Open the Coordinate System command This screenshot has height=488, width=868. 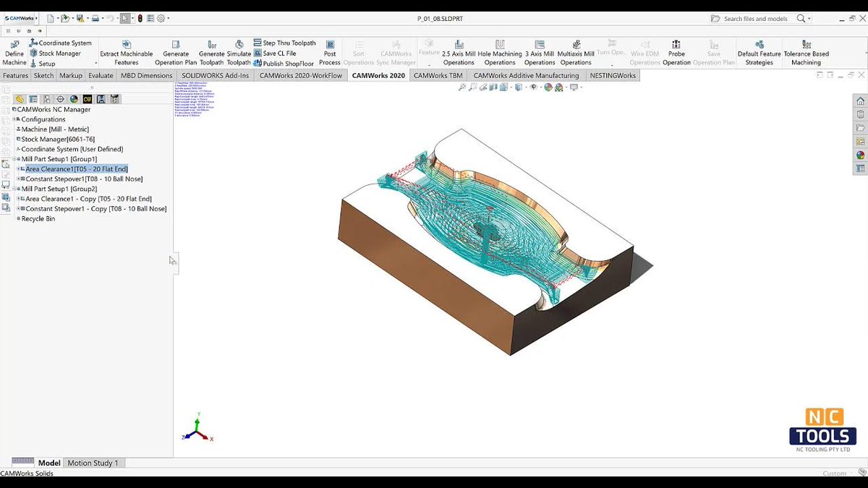tap(61, 43)
